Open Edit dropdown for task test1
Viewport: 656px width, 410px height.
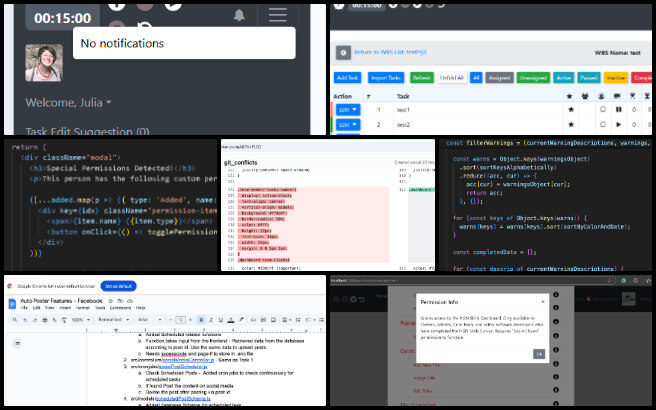[x=348, y=110]
